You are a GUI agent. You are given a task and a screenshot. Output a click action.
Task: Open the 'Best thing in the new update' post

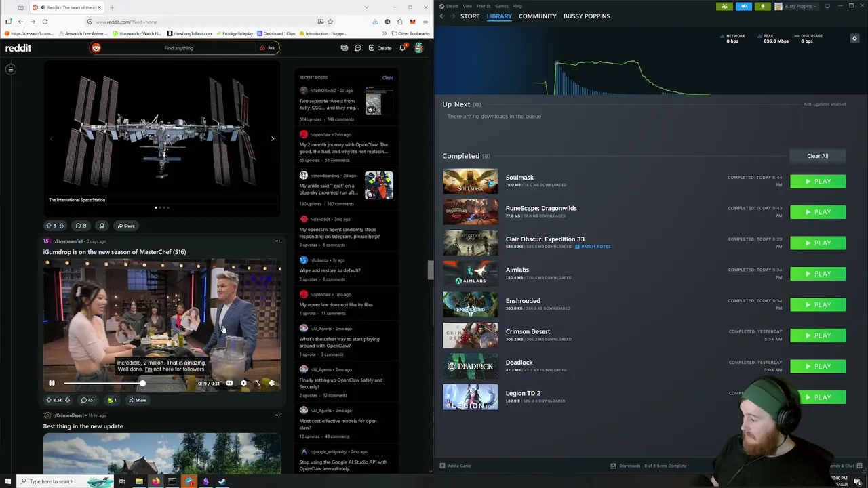83,426
